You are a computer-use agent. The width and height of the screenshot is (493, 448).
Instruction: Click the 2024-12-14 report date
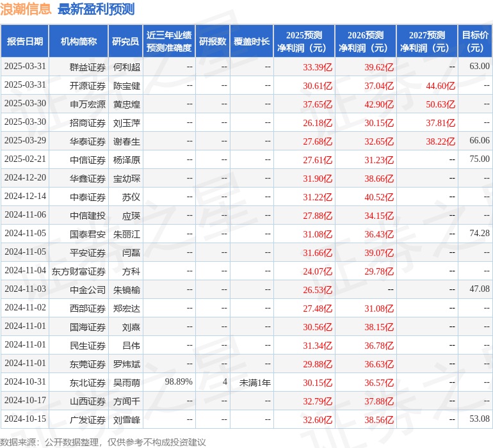25,196
